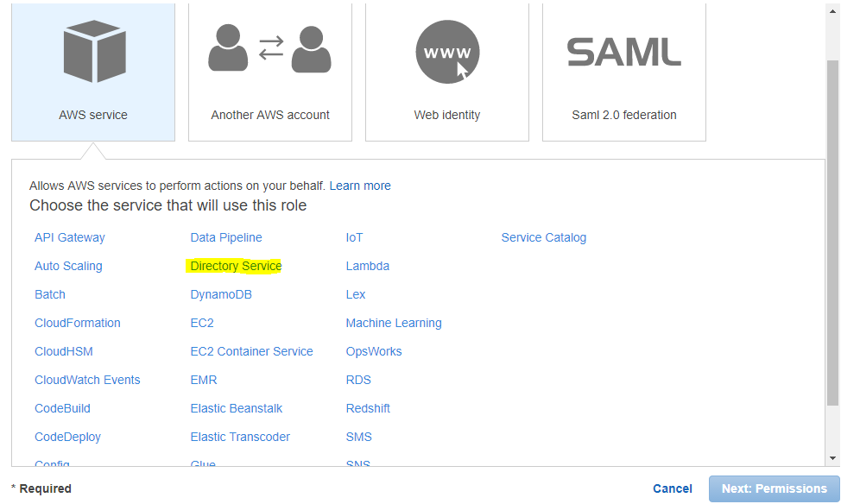Pick the Batch service
841x504 pixels.
[50, 294]
